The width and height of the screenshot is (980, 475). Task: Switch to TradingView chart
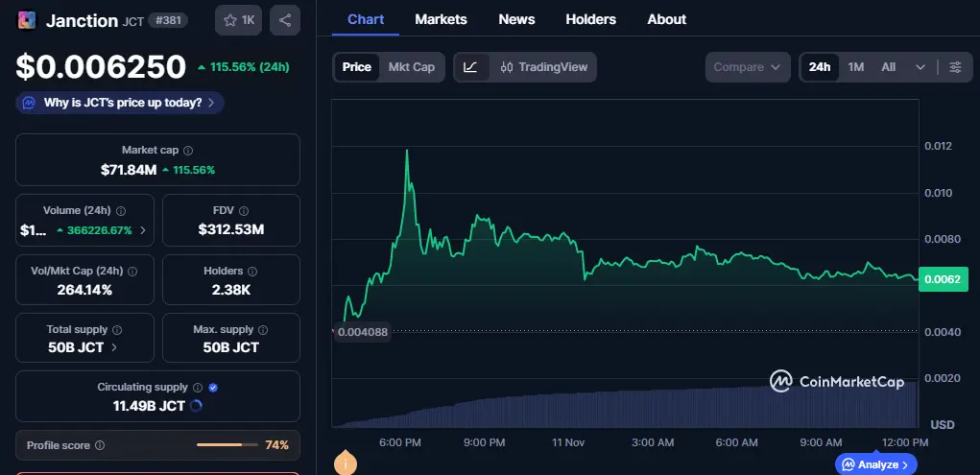pos(544,67)
